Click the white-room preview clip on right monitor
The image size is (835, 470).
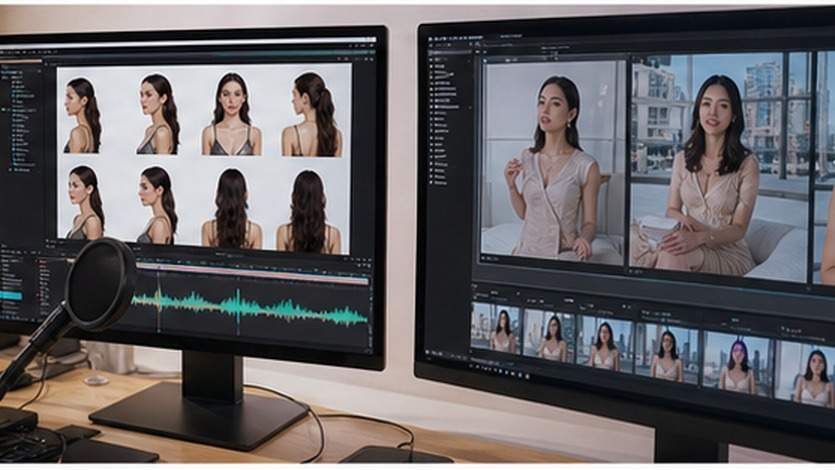coord(553,161)
